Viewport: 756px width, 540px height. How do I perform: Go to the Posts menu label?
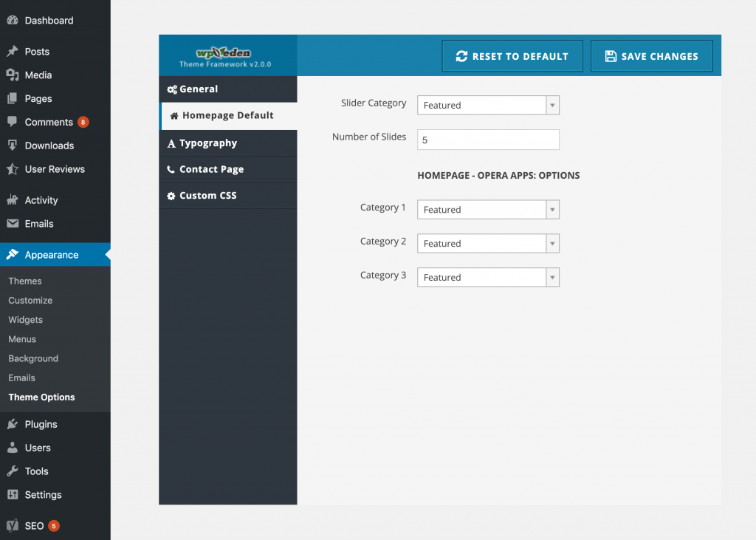coord(37,52)
